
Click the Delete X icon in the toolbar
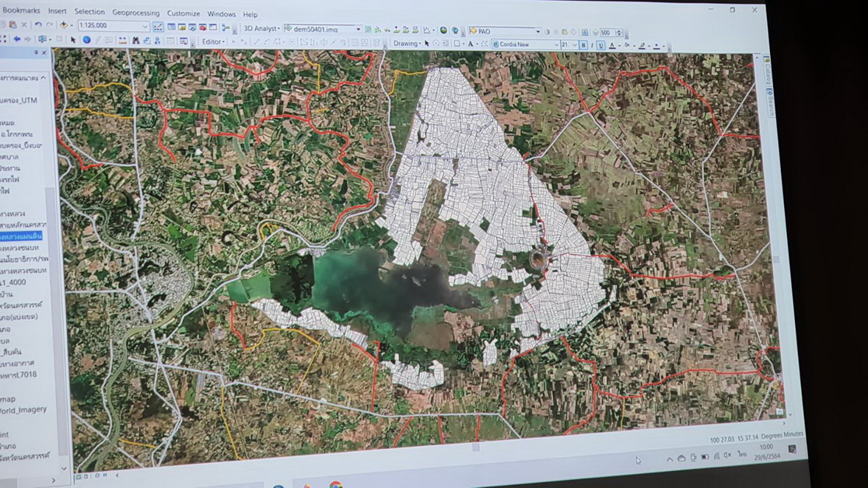tap(24, 25)
